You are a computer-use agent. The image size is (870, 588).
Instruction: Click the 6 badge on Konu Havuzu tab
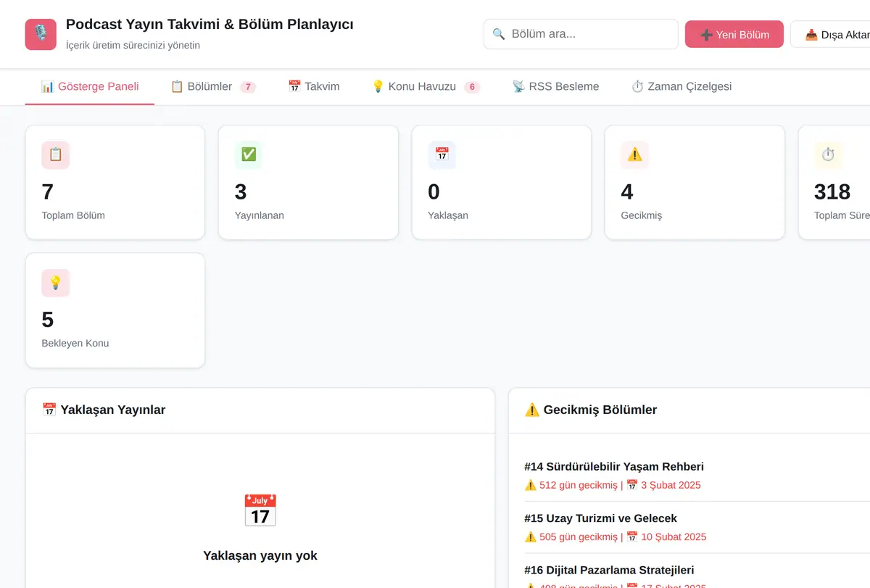click(x=472, y=87)
